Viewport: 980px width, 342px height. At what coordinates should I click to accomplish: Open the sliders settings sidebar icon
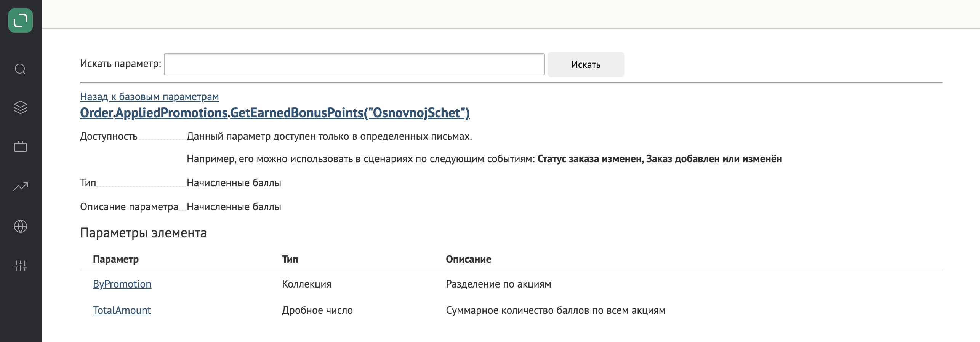21,266
